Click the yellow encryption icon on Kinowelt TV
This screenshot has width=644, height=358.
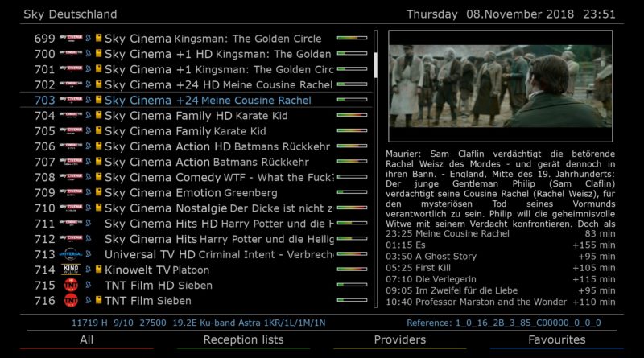click(98, 269)
